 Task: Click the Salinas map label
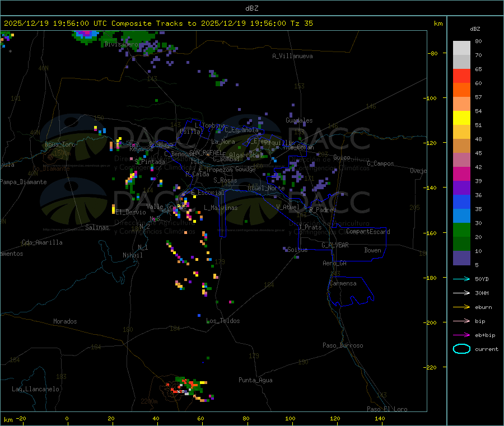(97, 227)
